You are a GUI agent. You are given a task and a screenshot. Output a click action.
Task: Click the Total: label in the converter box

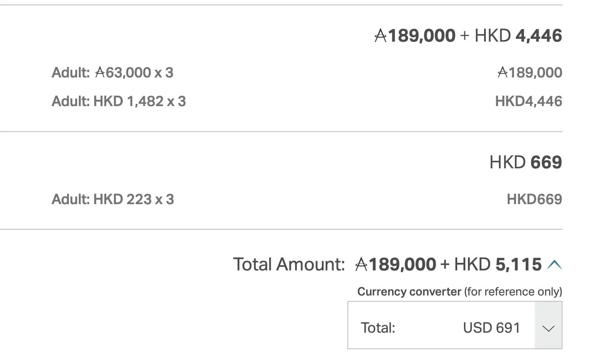pyautogui.click(x=378, y=328)
